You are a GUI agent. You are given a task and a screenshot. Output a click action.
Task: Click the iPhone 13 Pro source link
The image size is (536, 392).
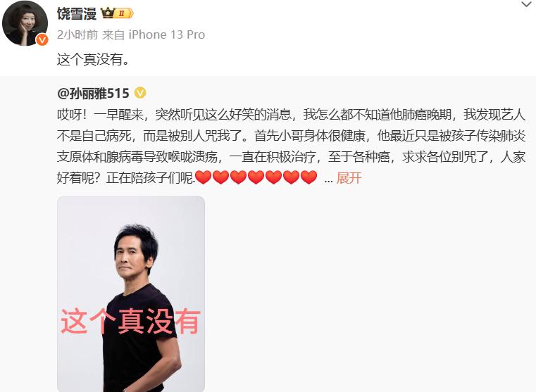167,34
